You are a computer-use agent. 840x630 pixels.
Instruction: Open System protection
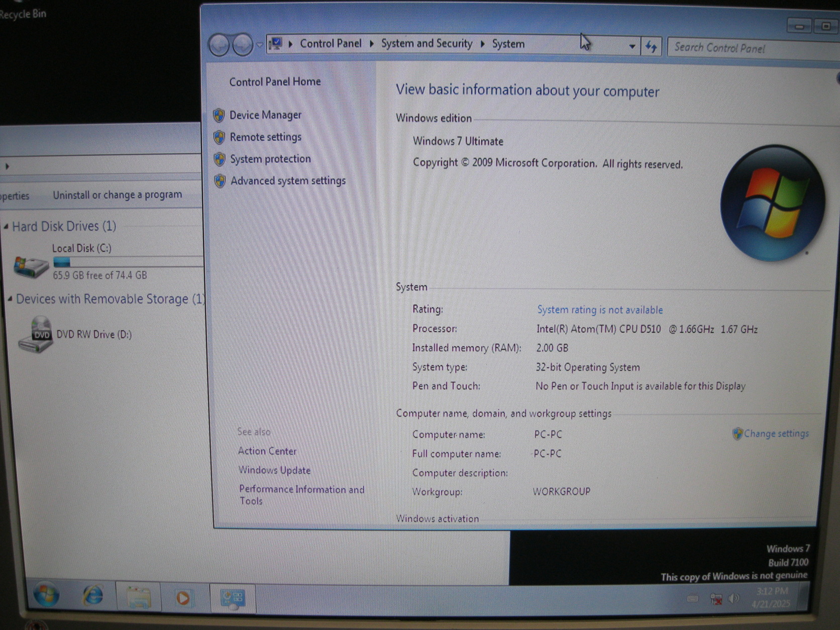[270, 159]
